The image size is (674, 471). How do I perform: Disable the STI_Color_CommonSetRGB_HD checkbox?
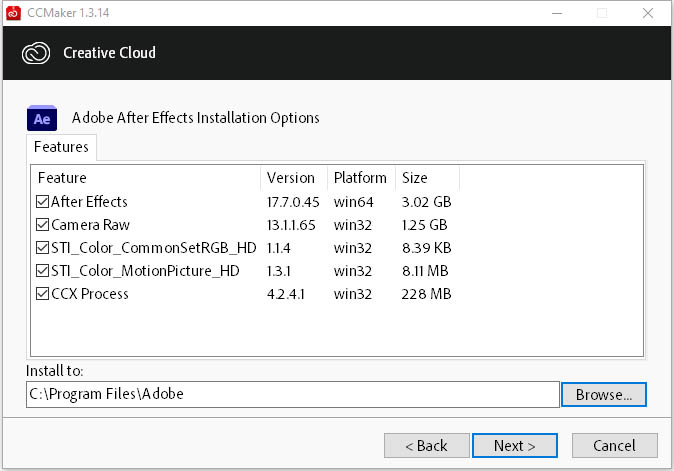click(x=43, y=248)
